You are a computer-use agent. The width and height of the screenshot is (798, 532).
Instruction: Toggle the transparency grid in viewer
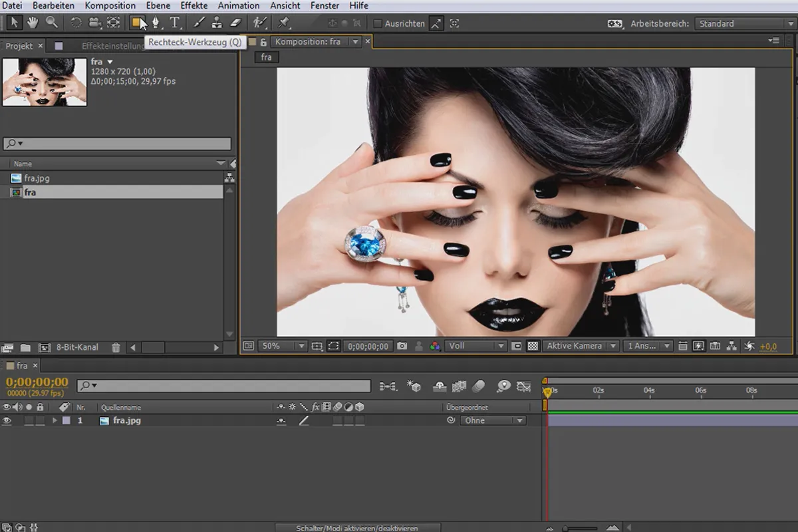tap(533, 346)
